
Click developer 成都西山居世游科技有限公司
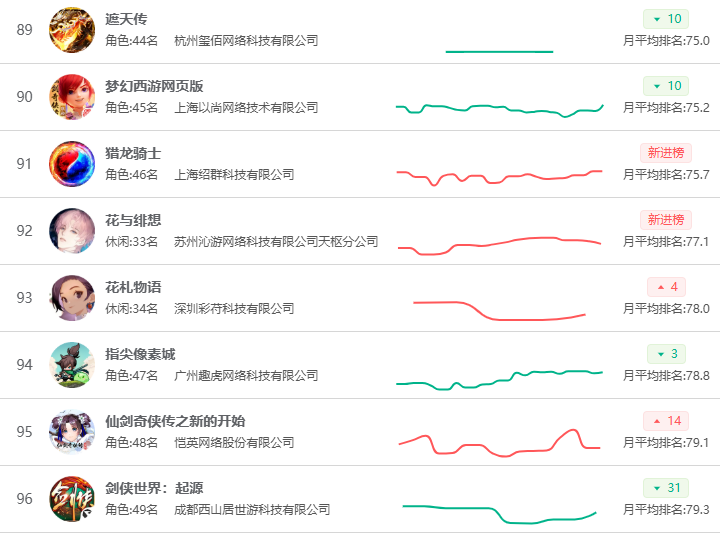pos(252,510)
